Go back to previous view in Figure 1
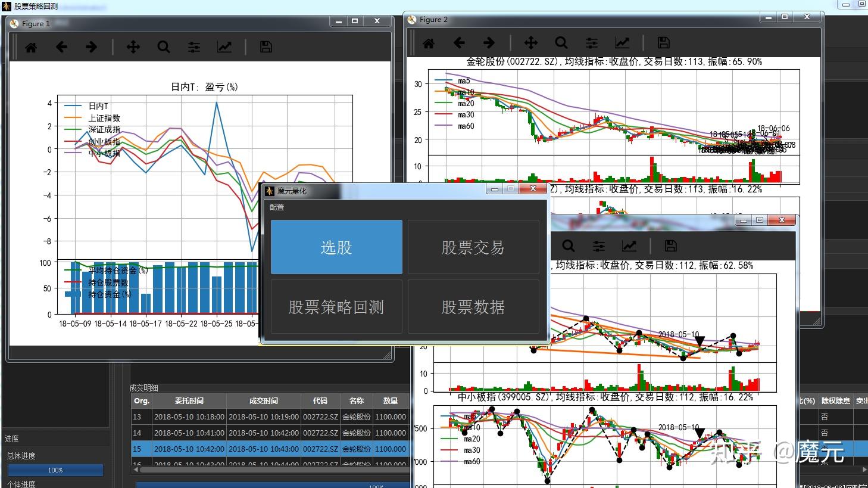The image size is (868, 488). coord(61,46)
